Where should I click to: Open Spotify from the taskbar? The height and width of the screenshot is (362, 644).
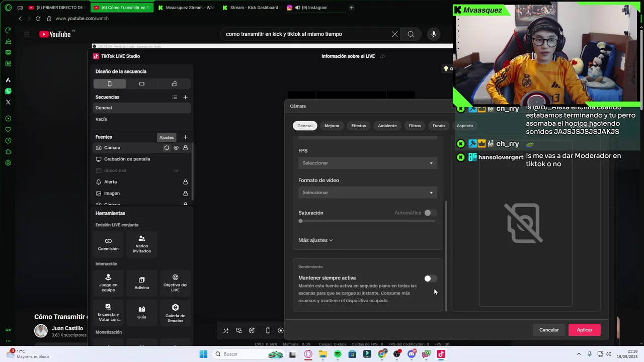(x=338, y=354)
